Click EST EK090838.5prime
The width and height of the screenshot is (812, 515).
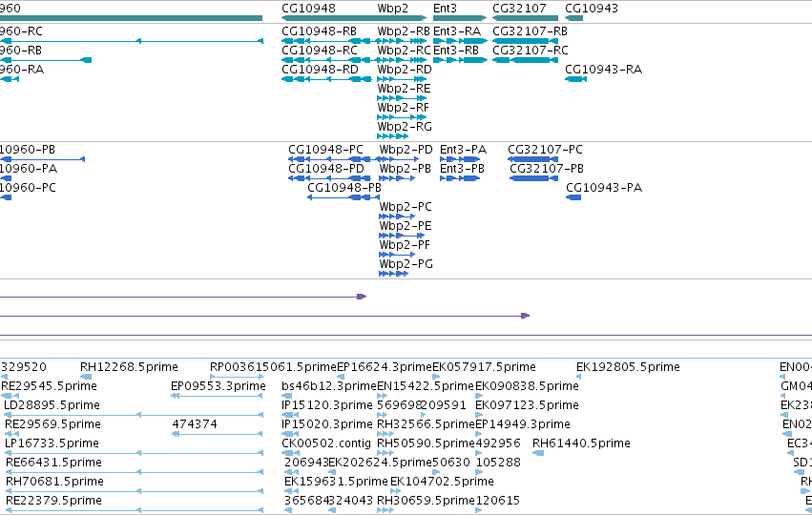(527, 386)
